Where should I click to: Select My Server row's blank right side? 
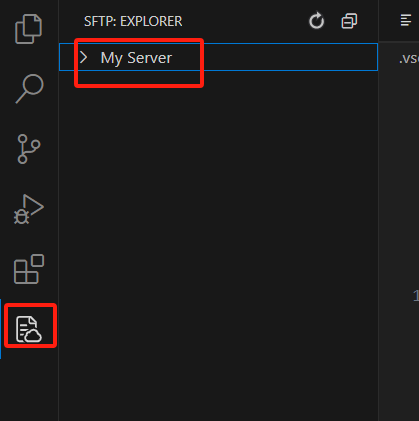tap(290, 57)
